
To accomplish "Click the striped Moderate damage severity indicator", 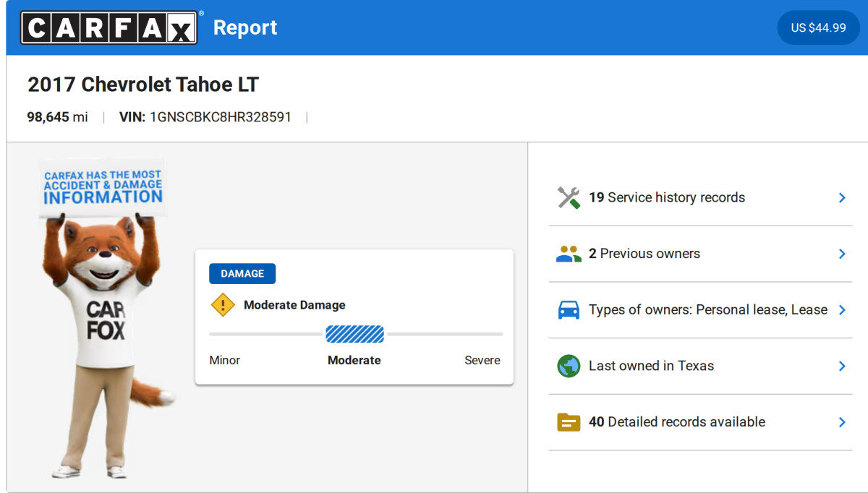I will click(x=354, y=334).
